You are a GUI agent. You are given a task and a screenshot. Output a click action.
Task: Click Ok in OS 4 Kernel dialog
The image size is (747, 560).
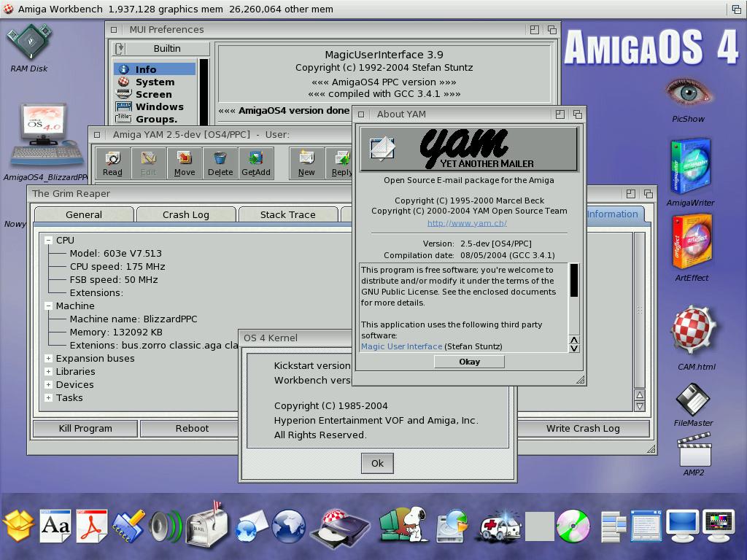point(377,463)
